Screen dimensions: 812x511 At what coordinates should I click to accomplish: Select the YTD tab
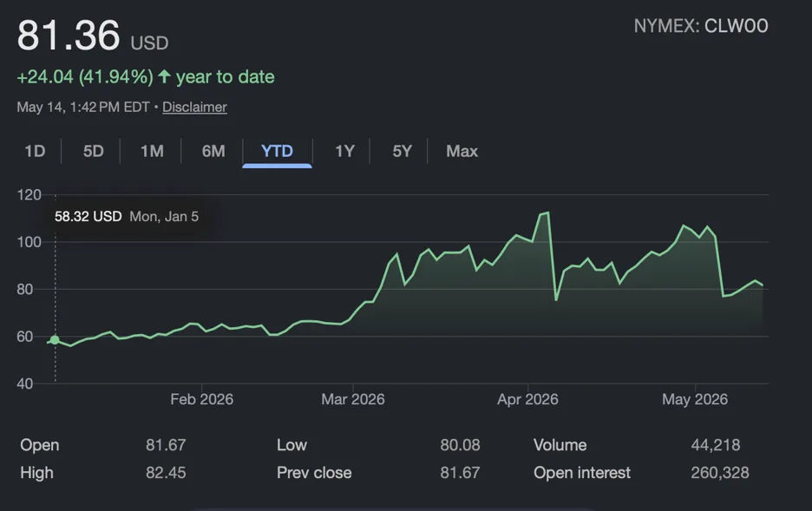(x=277, y=151)
